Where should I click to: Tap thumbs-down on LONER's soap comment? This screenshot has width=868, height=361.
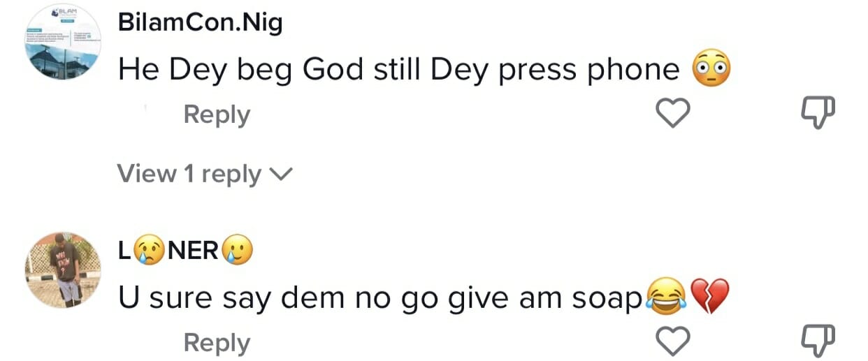tap(816, 341)
